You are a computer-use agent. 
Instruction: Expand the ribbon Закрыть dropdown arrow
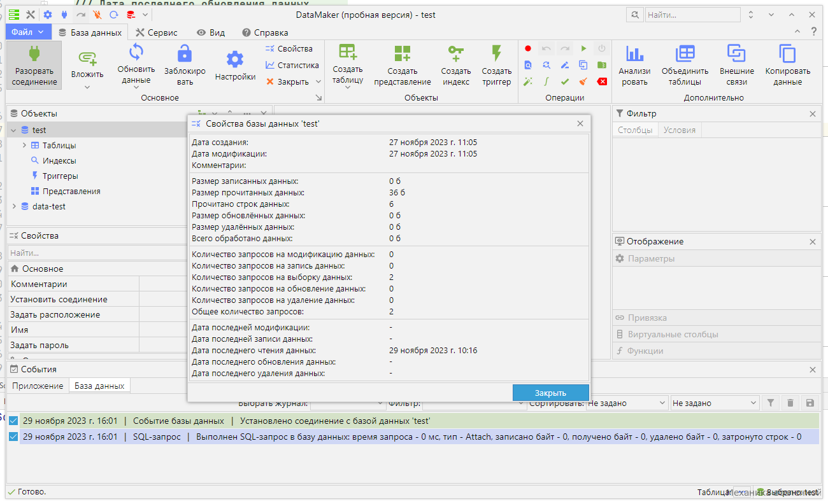tap(317, 82)
